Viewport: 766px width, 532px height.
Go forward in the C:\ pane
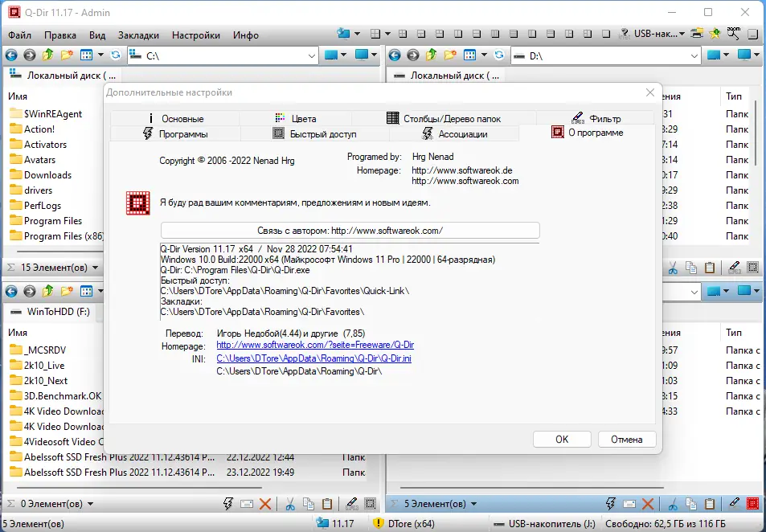tap(30, 55)
